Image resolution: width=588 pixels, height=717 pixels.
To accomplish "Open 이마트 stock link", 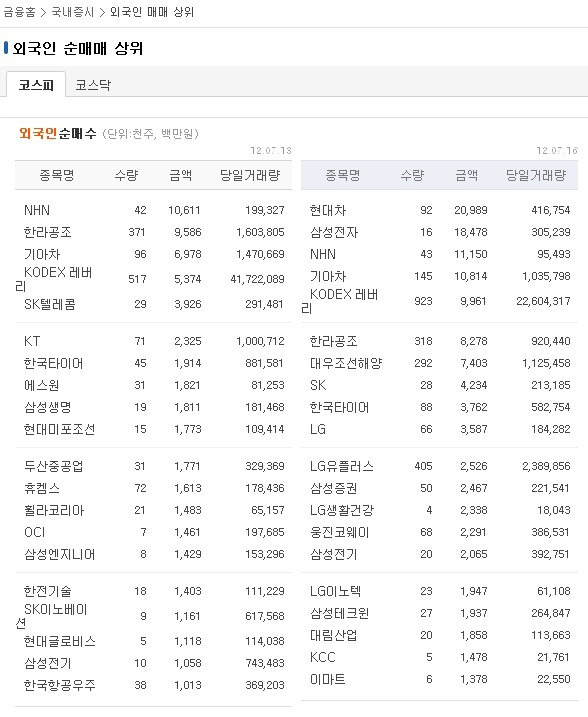I will click(x=327, y=679).
